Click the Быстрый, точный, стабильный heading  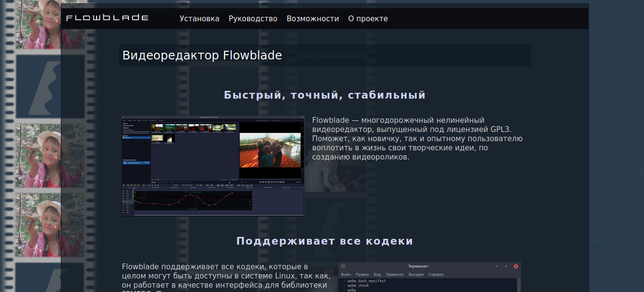tap(325, 95)
